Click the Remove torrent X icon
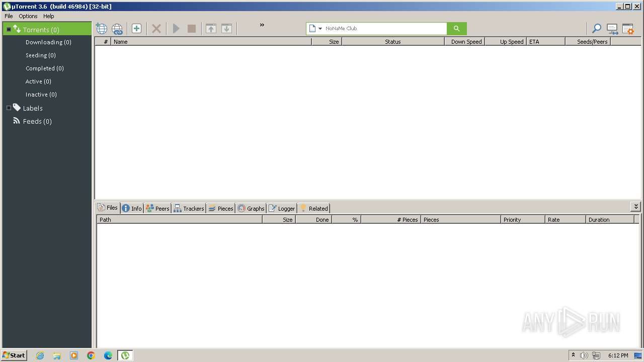644x362 pixels. coord(156,29)
